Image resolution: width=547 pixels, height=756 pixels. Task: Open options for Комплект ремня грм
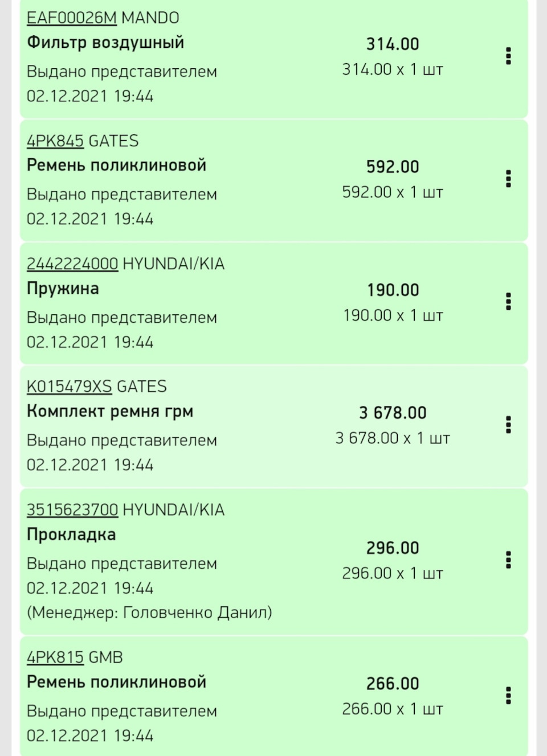point(508,425)
